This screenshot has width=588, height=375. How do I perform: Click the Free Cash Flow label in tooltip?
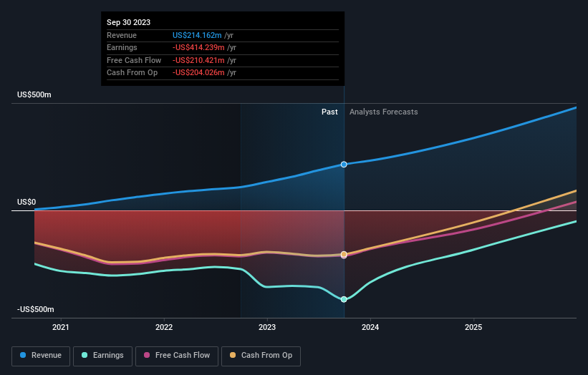point(134,60)
